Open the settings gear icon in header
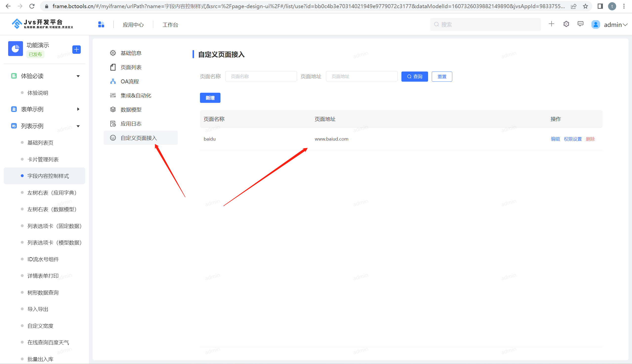The height and width of the screenshot is (364, 632). [566, 24]
